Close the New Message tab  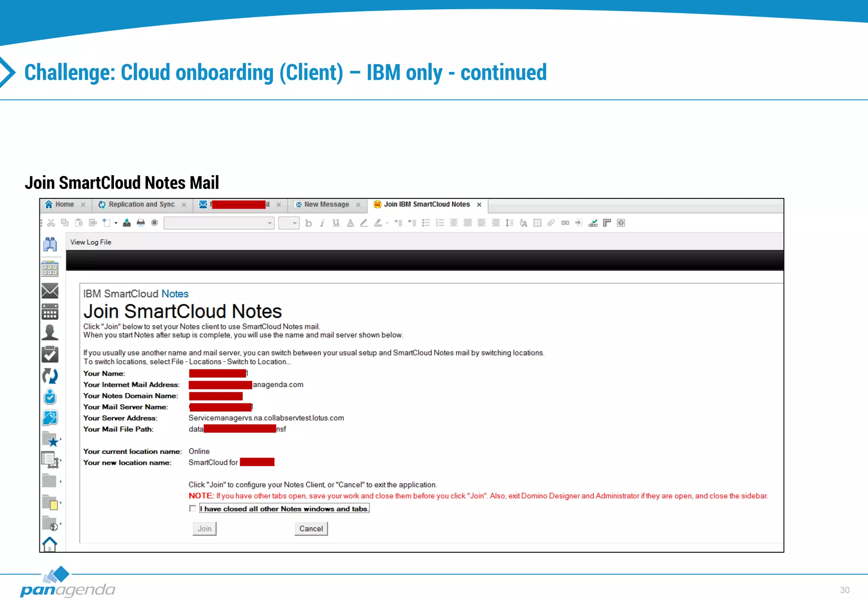(x=358, y=205)
